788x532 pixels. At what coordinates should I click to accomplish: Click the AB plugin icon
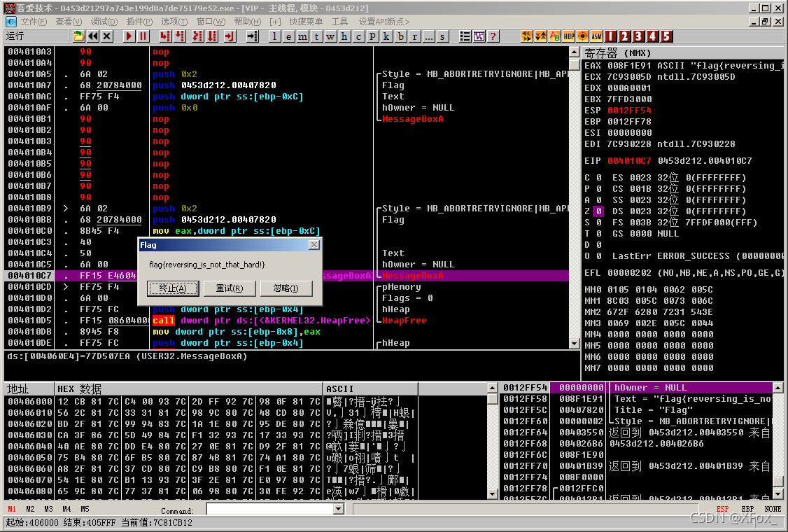(555, 36)
